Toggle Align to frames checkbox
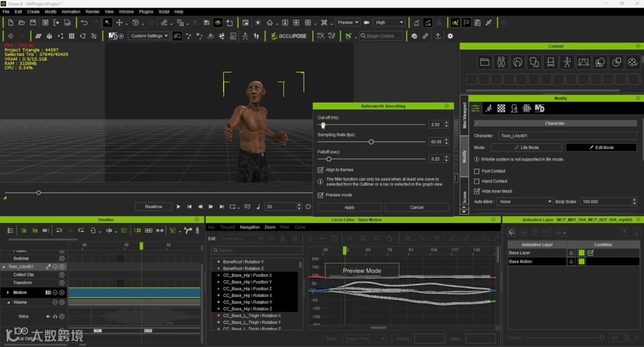The width and height of the screenshot is (644, 347). 320,169
